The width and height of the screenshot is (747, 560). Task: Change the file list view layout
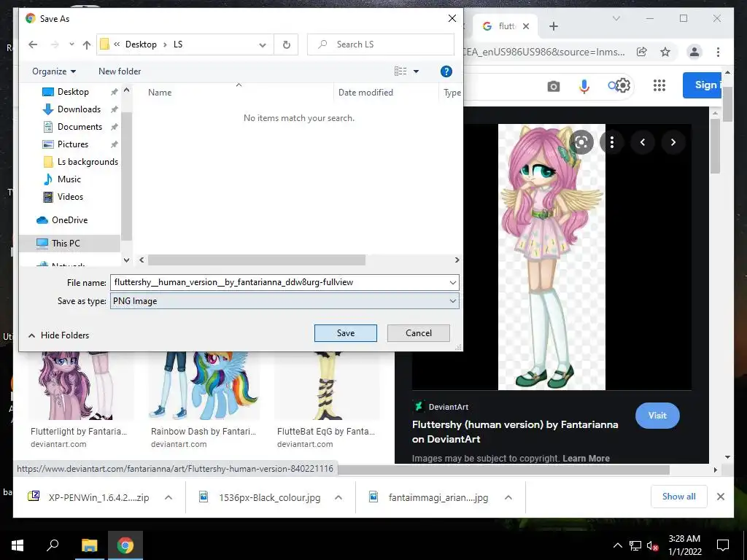[400, 71]
